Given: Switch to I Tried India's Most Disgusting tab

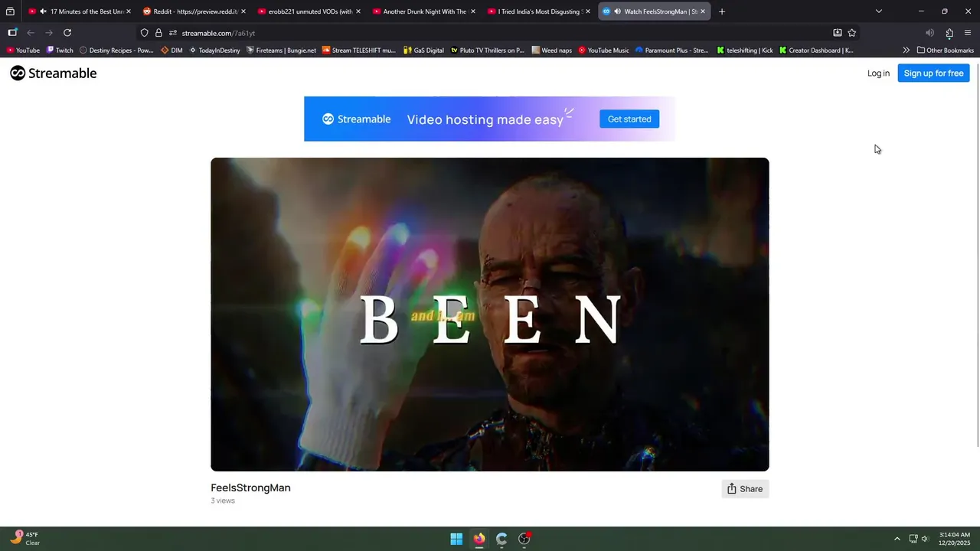Looking at the screenshot, I should coord(540,11).
